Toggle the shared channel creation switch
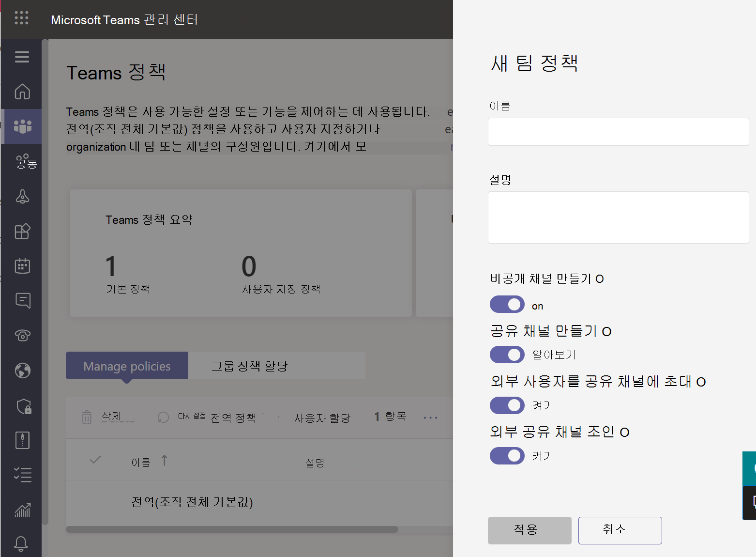This screenshot has height=557, width=756. (507, 355)
